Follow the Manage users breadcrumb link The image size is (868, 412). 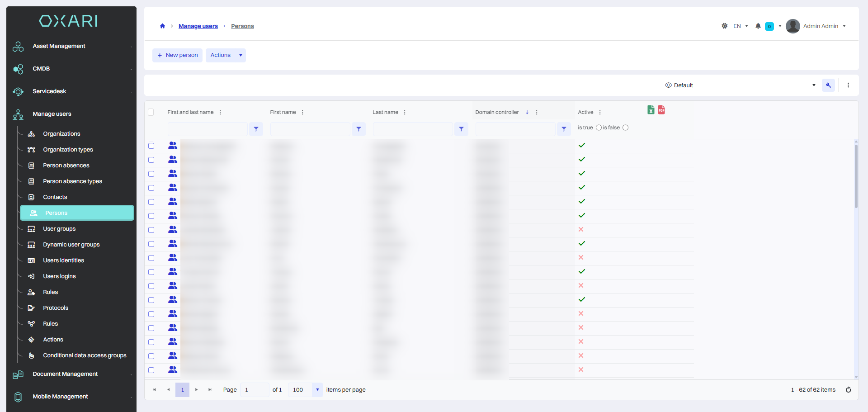pyautogui.click(x=198, y=26)
